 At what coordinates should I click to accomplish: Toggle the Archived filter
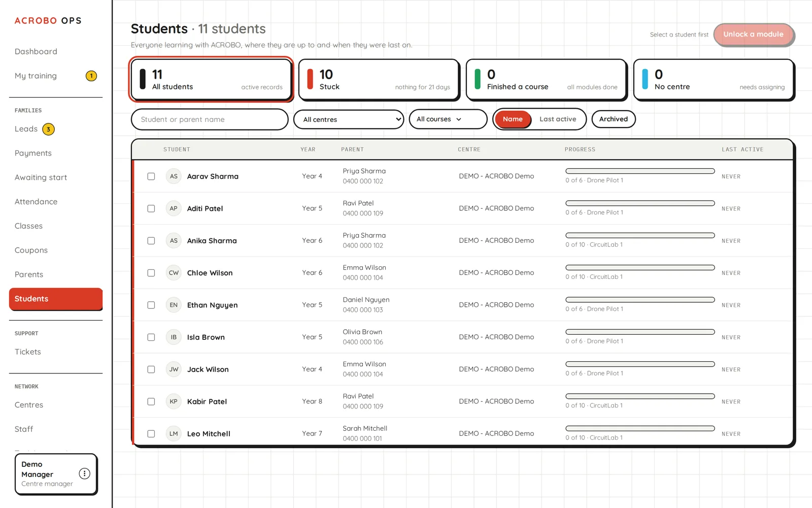point(614,119)
